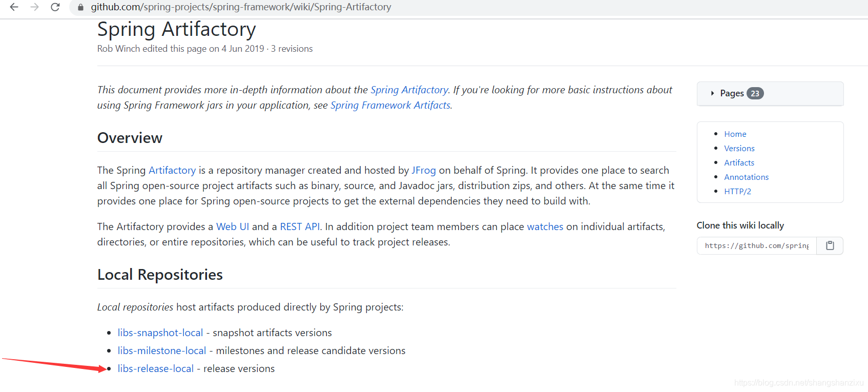This screenshot has width=868, height=392.
Task: Open the Spring Artifactory link in the intro
Action: click(409, 90)
